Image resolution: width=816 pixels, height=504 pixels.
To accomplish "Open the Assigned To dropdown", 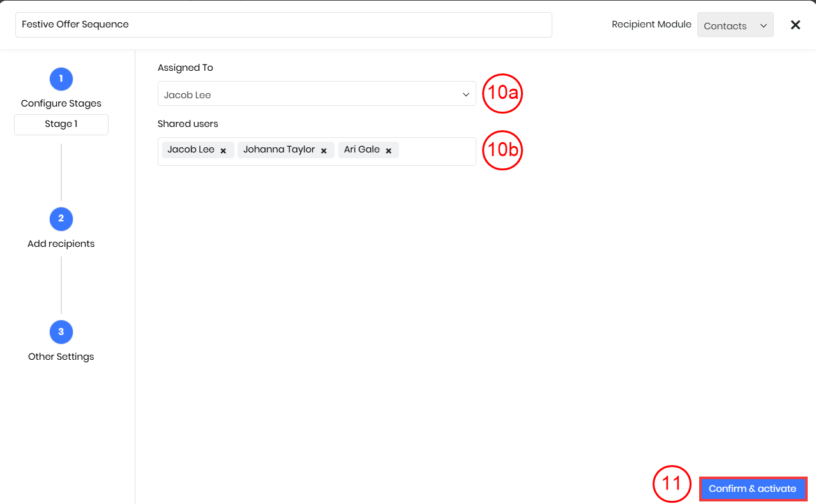I will 316,94.
